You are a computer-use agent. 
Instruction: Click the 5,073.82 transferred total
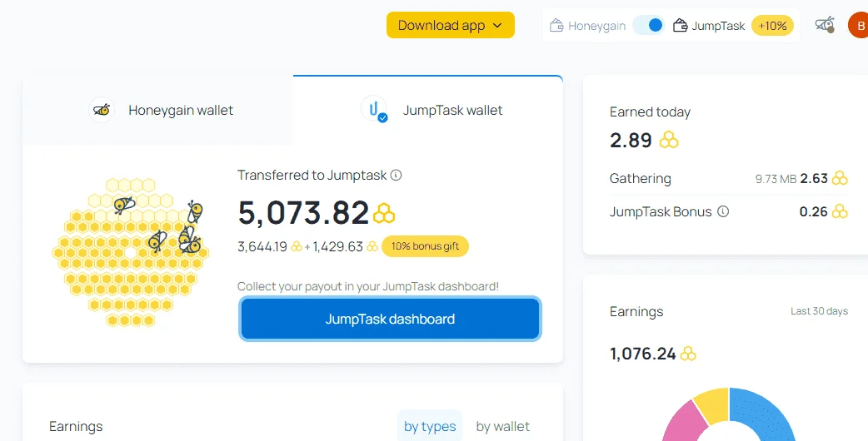(303, 213)
